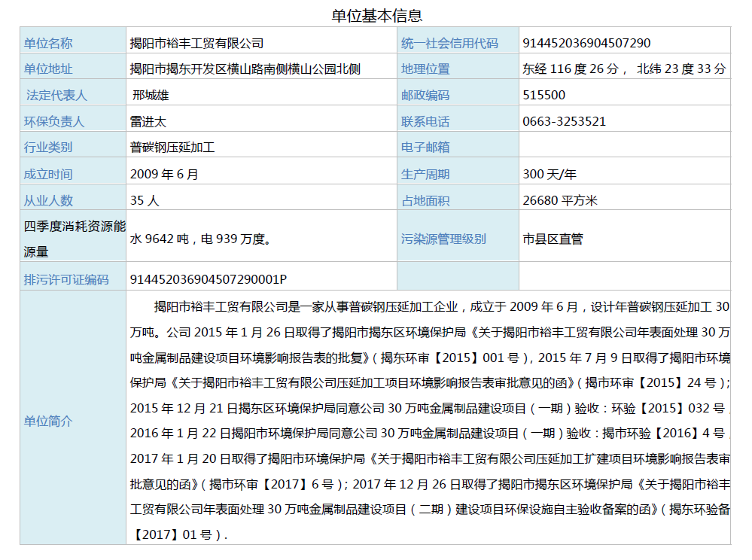Screen dimensions: 752x560
Task: Select the 成立时间 label
Action: [x=48, y=174]
